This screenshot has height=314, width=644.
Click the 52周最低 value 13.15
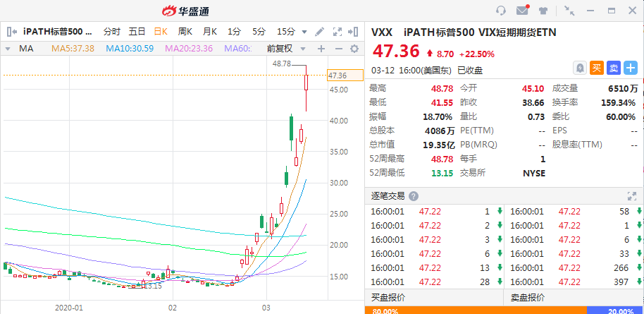click(442, 174)
